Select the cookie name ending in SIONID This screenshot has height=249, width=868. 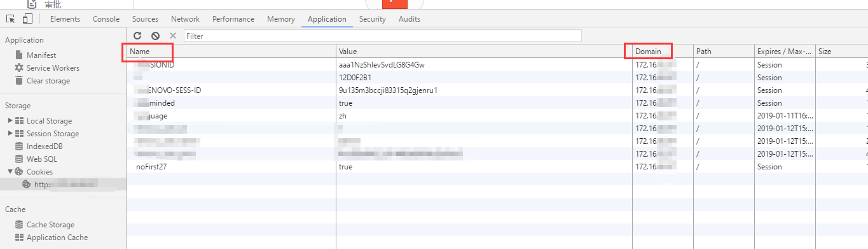point(231,65)
